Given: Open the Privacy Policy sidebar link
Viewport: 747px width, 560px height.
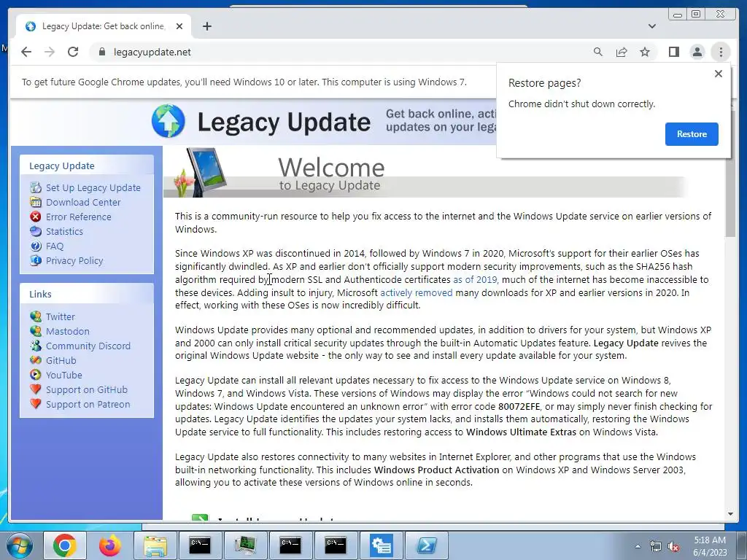Looking at the screenshot, I should coord(74,260).
